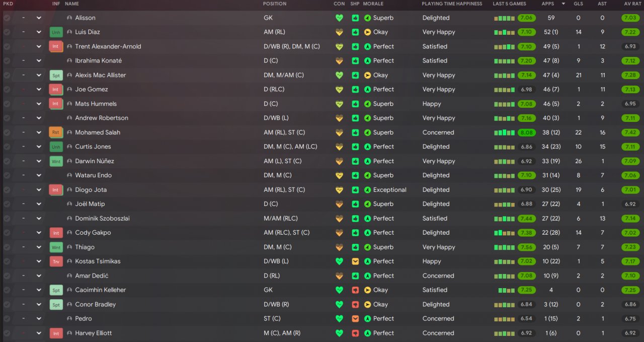Click Alisson's green condition heart icon
Image resolution: width=644 pixels, height=342 pixels.
point(339,18)
